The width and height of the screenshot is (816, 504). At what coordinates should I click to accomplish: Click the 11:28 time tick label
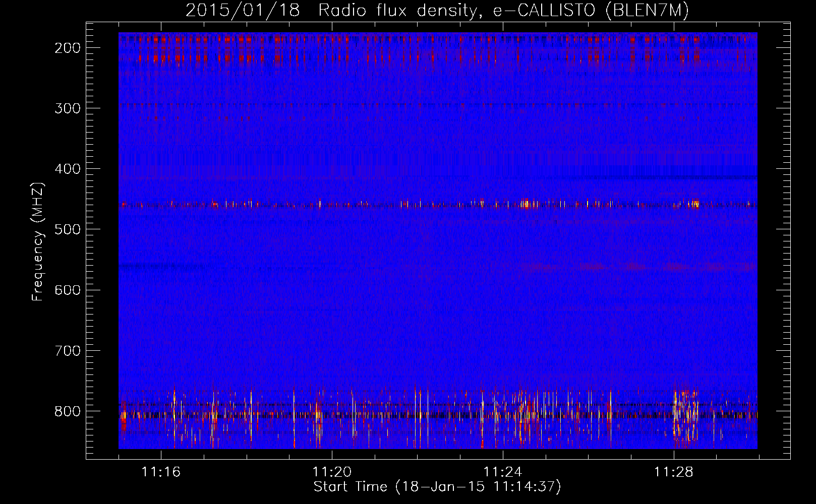(674, 472)
